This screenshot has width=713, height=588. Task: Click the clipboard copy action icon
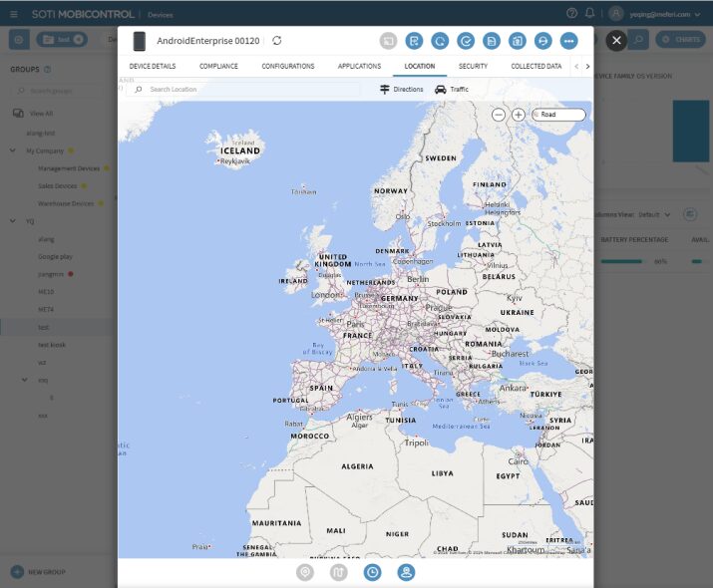point(517,41)
